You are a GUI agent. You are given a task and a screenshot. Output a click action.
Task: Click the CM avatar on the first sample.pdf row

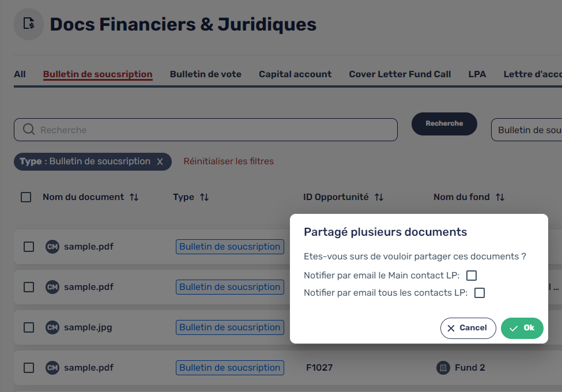tap(52, 246)
